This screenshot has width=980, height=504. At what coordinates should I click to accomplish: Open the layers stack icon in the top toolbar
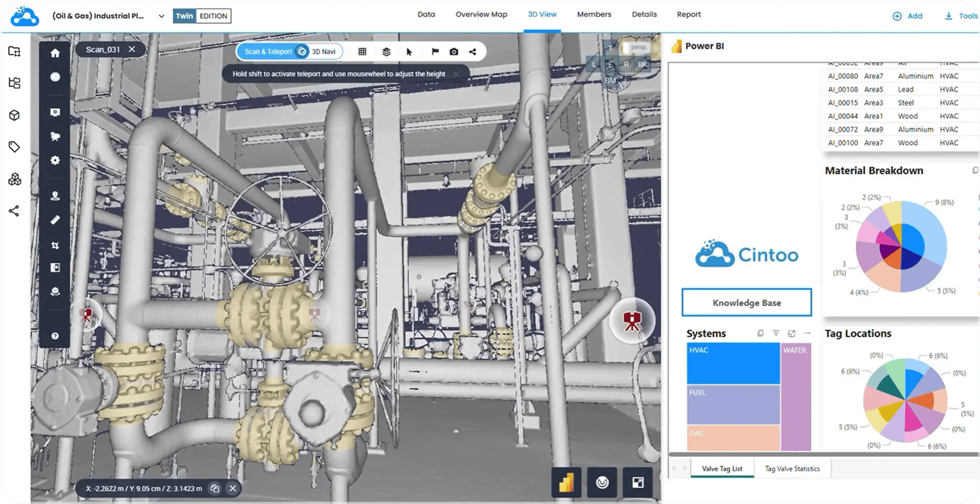386,51
